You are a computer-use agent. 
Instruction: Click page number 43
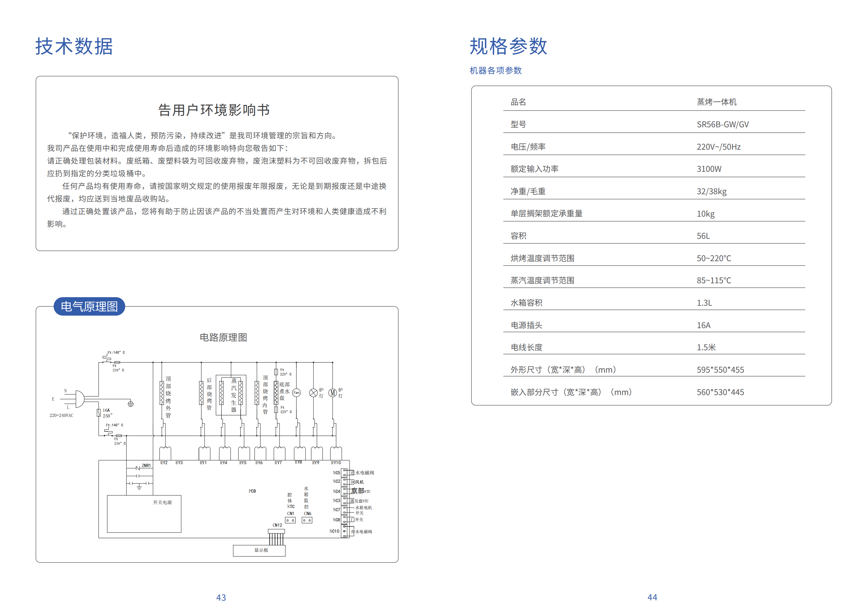221,597
